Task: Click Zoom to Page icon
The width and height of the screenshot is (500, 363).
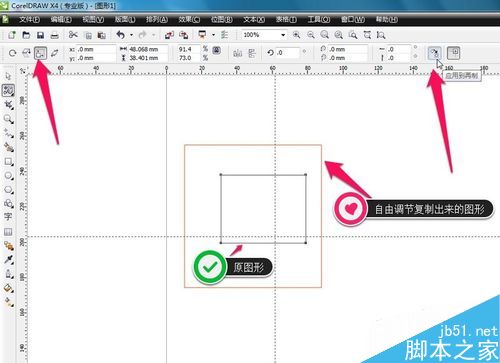Action: click(353, 35)
